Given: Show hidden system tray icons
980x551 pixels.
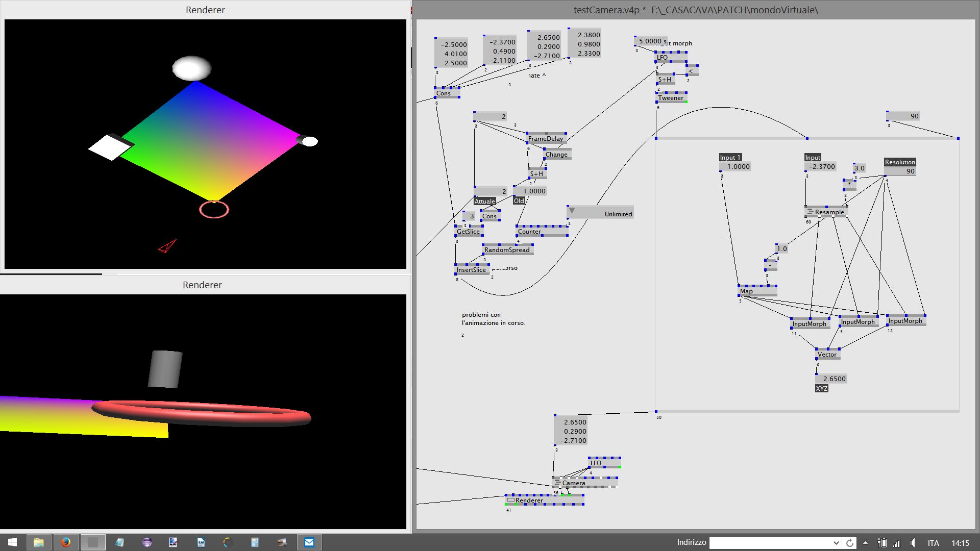Looking at the screenshot, I should click(865, 543).
